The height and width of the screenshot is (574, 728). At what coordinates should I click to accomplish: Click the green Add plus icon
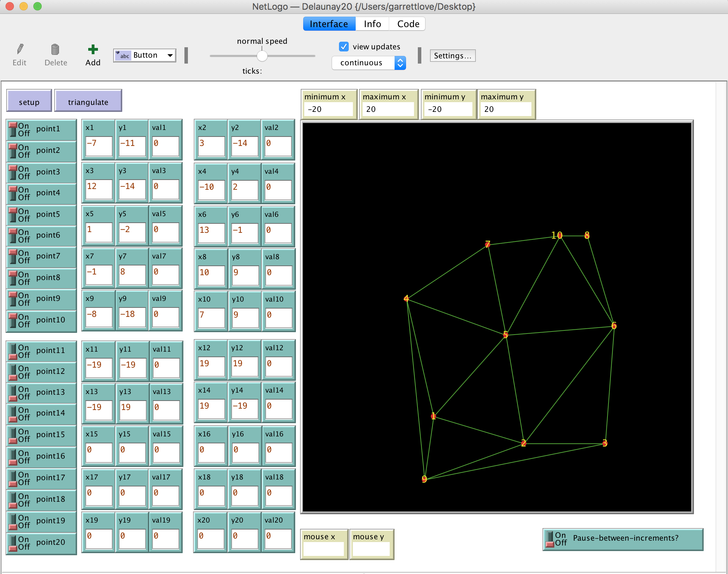tap(93, 49)
